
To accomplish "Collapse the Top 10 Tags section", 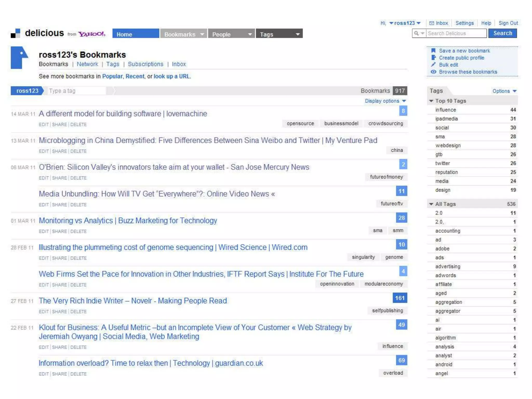I will coord(431,101).
